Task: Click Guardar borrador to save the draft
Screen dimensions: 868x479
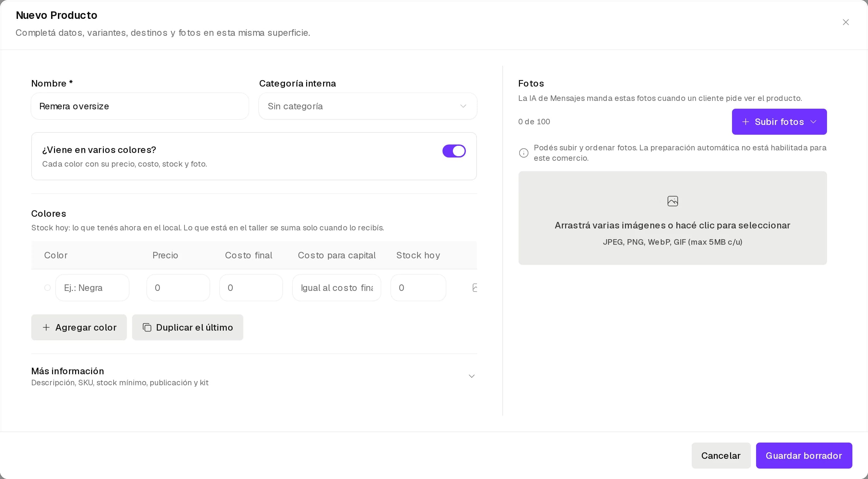Action: 804,455
